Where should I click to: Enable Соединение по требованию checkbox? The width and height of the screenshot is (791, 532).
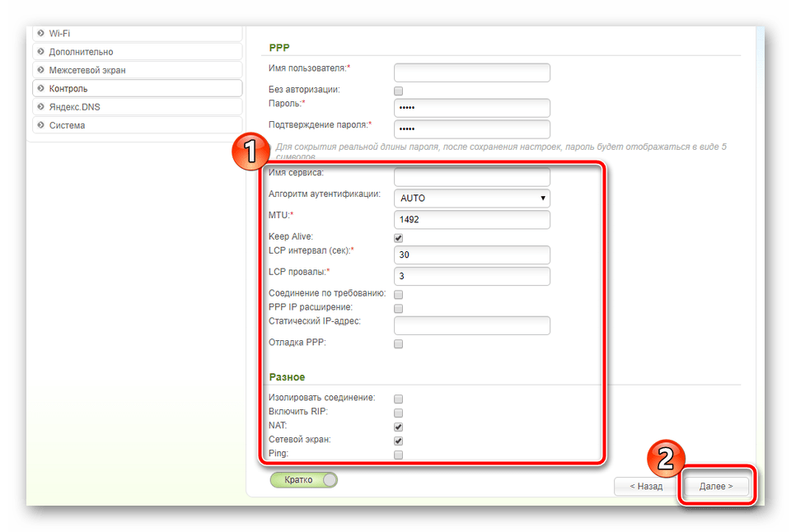[x=399, y=295]
